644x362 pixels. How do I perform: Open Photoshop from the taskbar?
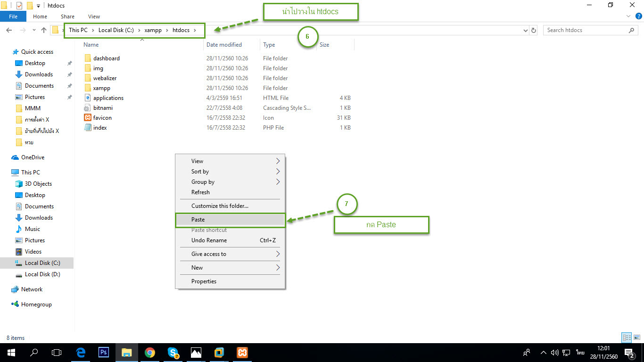(104, 352)
